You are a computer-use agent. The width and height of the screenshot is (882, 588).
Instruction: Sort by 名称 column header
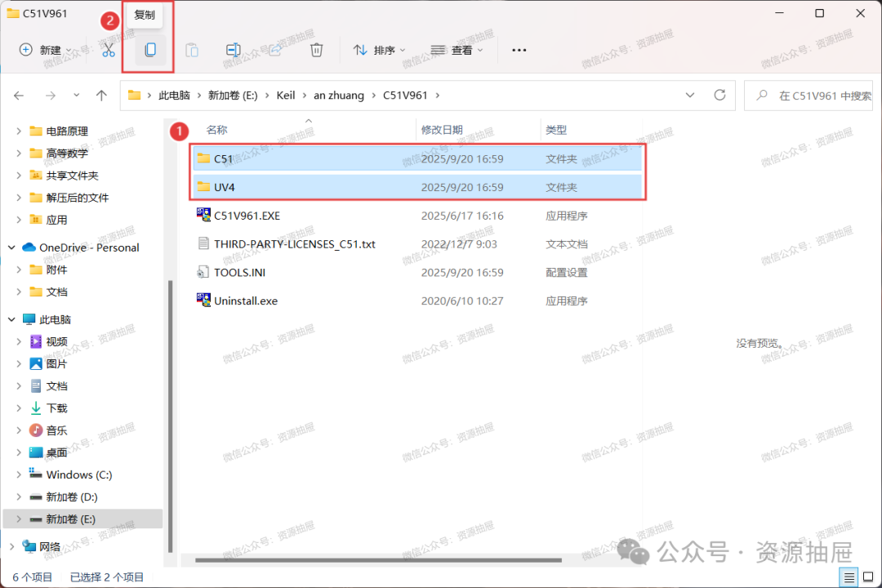216,130
